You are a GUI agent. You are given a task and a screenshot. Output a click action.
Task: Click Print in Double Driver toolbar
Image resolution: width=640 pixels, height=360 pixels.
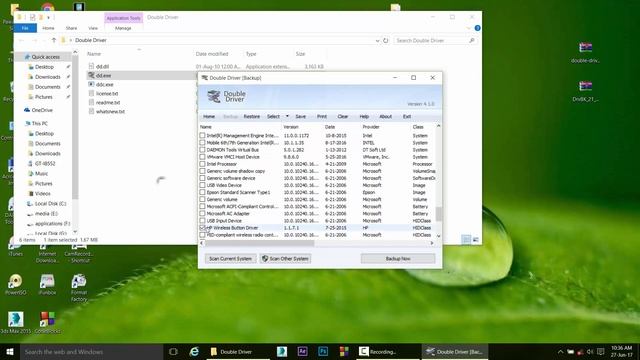pyautogui.click(x=322, y=117)
